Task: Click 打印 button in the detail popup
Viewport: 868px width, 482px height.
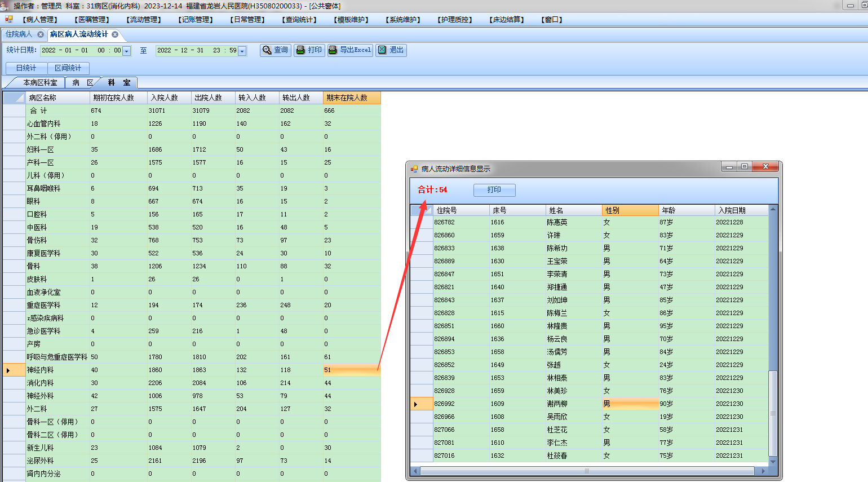Action: (x=494, y=190)
